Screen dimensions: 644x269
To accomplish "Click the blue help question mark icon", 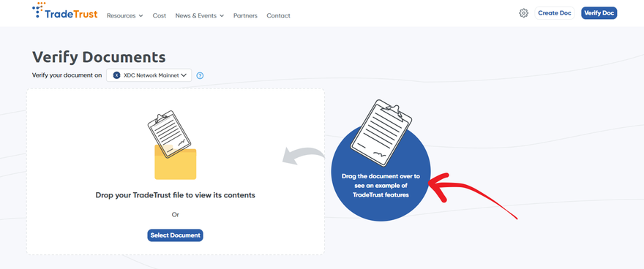I will pyautogui.click(x=200, y=75).
